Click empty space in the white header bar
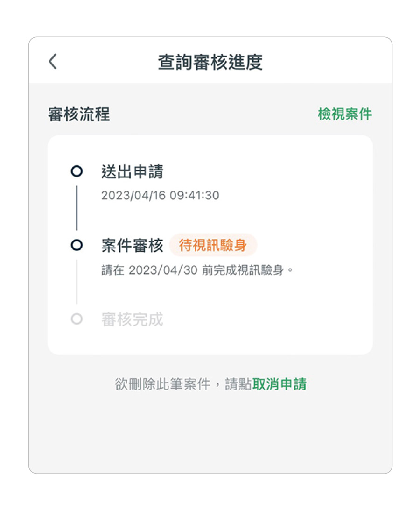The image size is (420, 510). click(x=327, y=62)
